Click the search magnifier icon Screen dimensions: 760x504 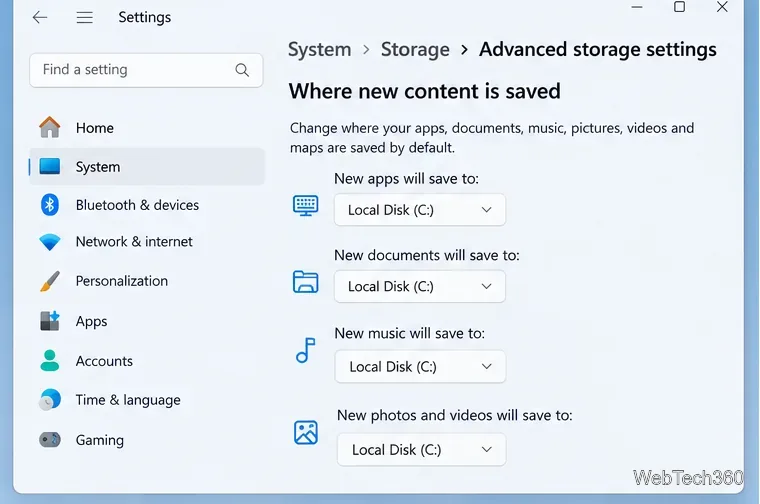tap(242, 70)
